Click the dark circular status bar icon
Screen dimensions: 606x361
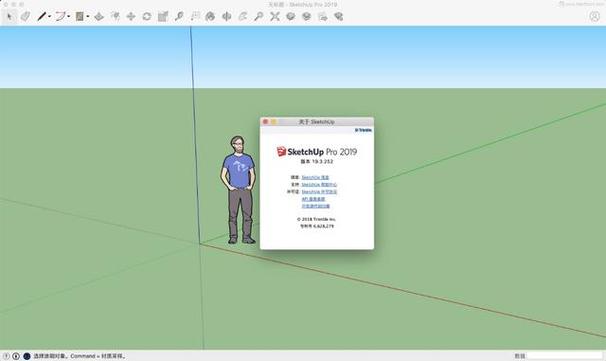pos(27,356)
